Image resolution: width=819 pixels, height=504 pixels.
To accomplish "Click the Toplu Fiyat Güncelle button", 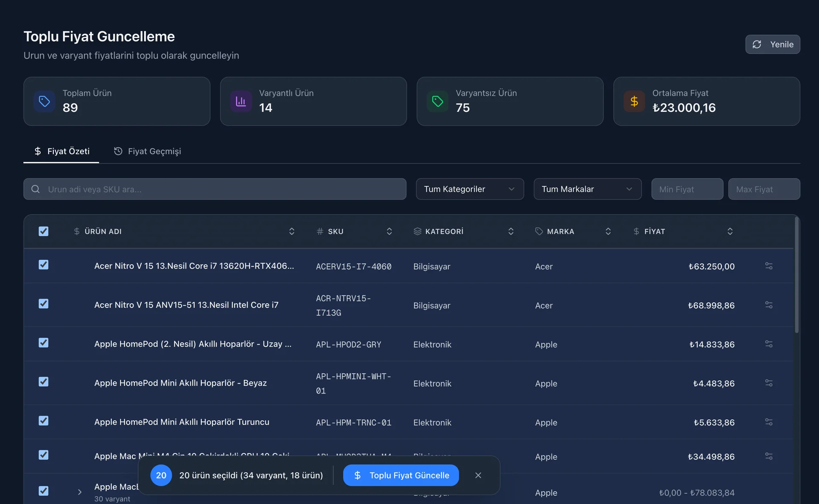I will tap(401, 475).
